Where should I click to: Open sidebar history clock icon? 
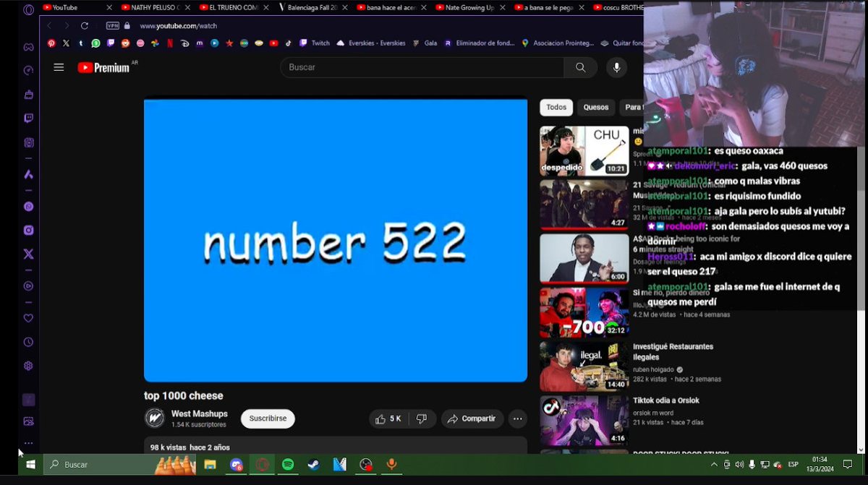28,342
